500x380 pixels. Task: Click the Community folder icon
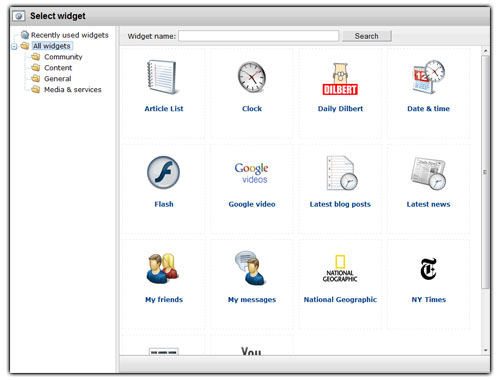click(x=36, y=57)
